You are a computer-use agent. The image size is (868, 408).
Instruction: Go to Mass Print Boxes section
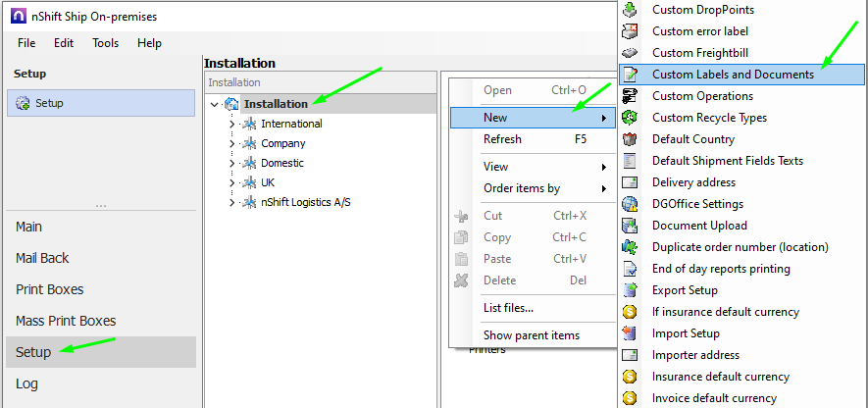(66, 321)
